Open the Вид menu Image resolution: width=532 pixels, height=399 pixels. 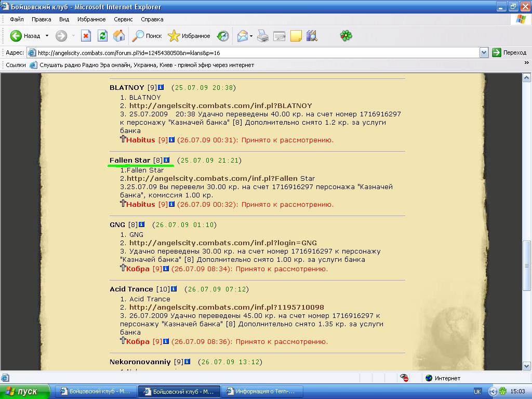64,19
